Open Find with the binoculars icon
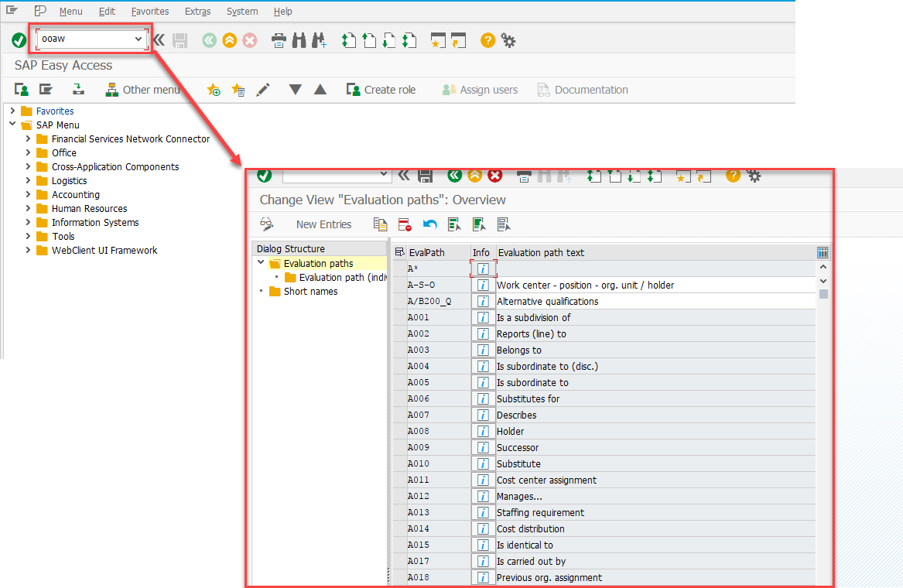 coord(299,39)
